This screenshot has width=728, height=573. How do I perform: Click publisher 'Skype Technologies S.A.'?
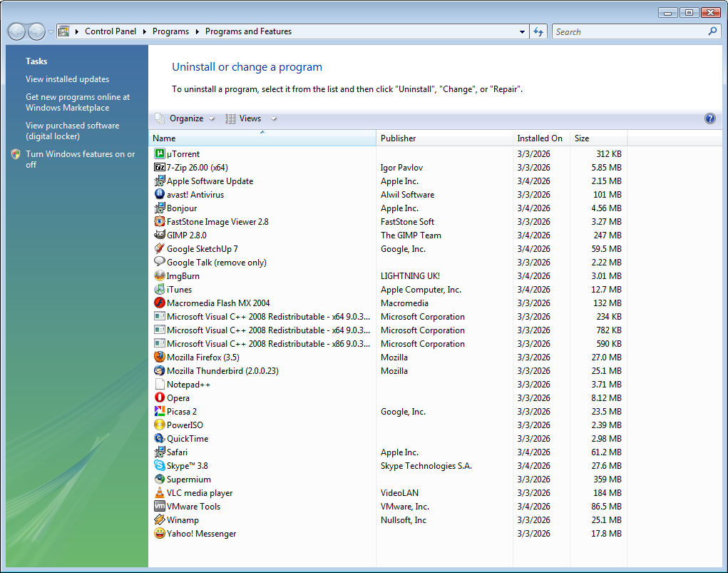[426, 466]
